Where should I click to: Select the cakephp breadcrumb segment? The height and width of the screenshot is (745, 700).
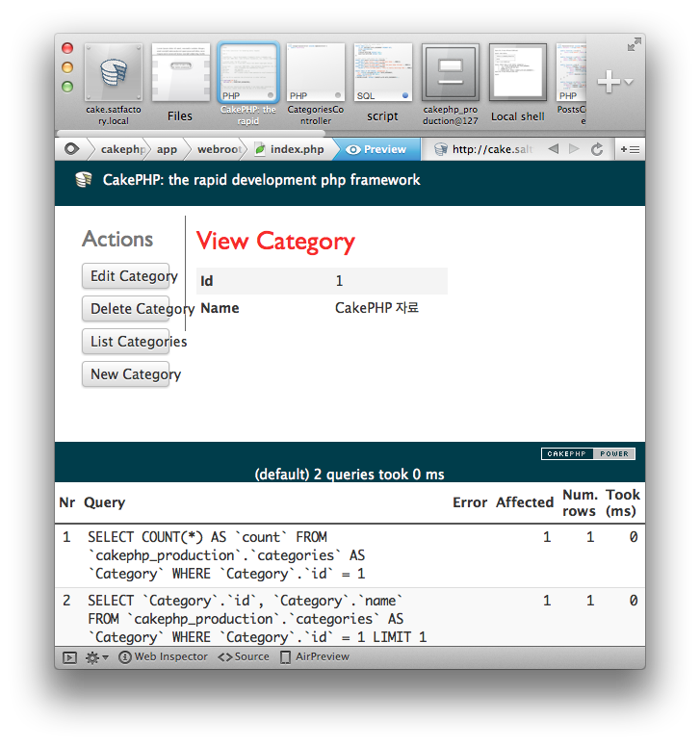(x=122, y=149)
